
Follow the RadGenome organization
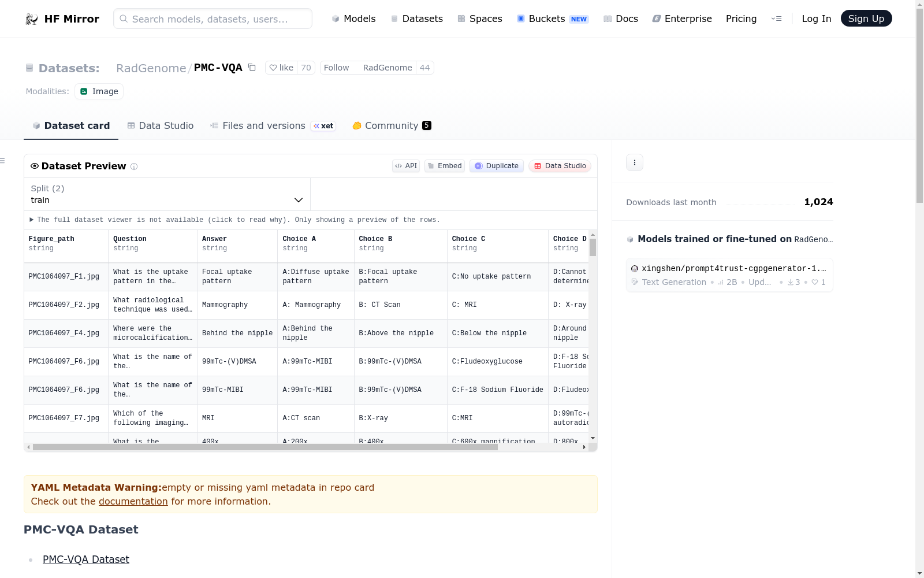point(336,68)
